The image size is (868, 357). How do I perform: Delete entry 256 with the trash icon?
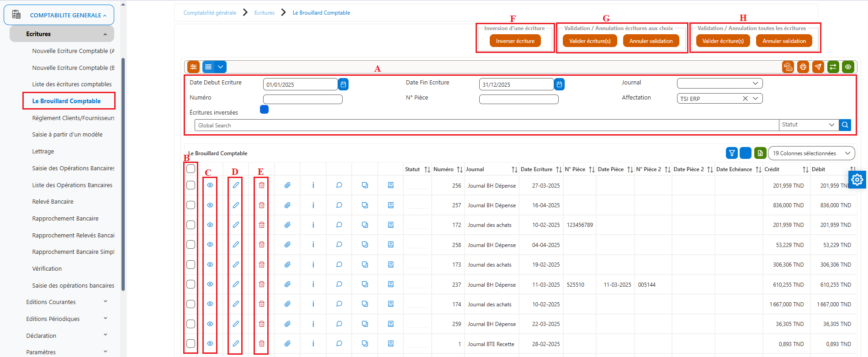[x=262, y=185]
